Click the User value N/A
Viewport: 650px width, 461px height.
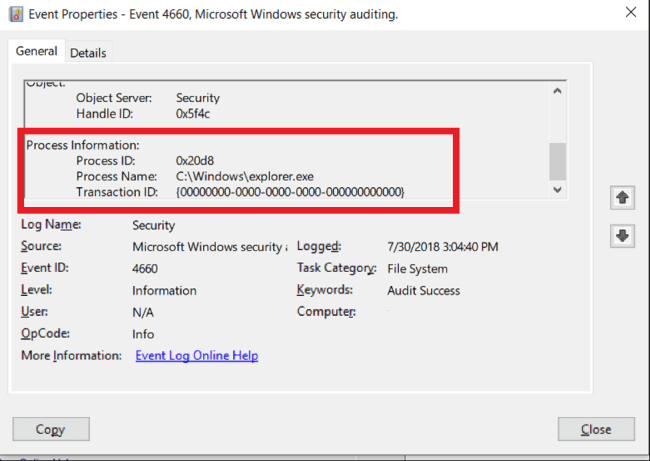click(143, 312)
